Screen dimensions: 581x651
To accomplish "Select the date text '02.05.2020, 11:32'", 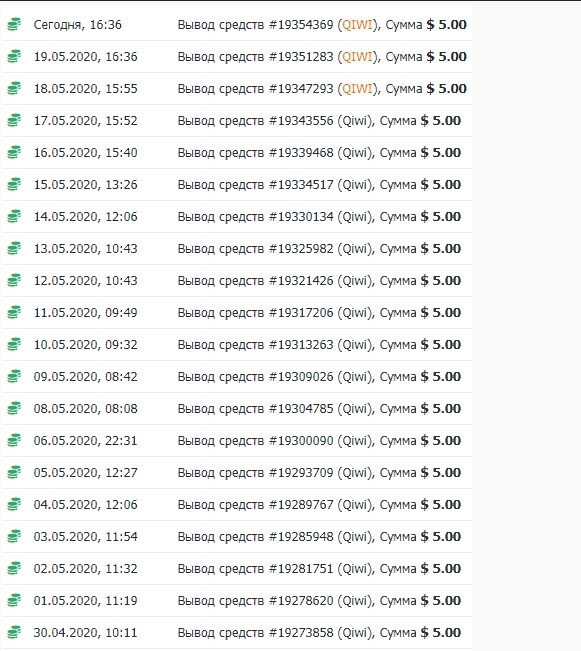I will (x=86, y=568).
